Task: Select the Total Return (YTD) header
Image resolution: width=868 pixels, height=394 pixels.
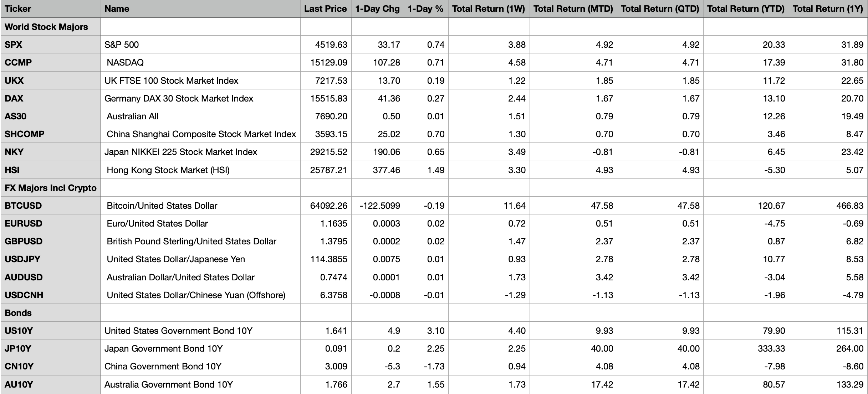Action: coord(746,9)
